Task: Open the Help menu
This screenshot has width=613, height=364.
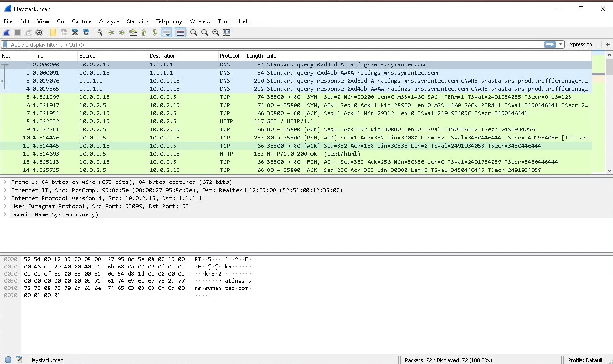Action: click(244, 21)
